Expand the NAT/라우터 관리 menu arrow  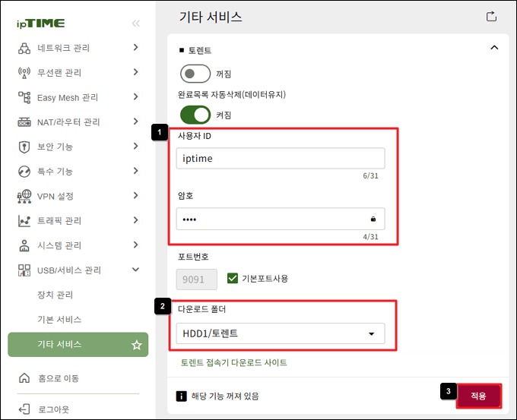(135, 122)
